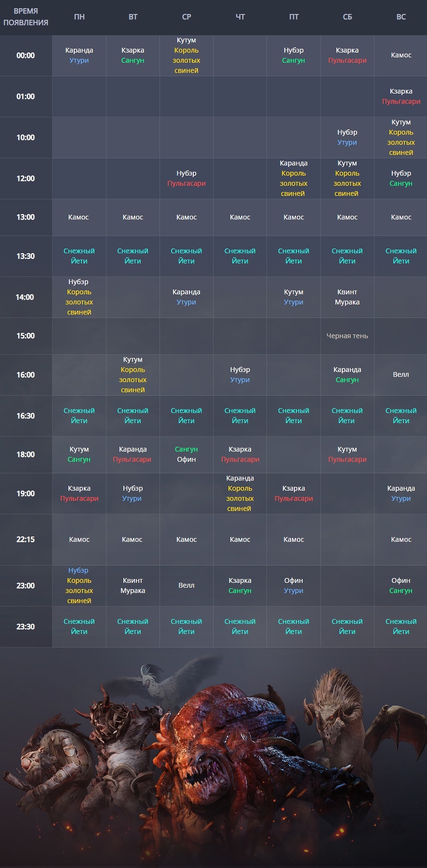The width and height of the screenshot is (427, 868).
Task: Click "Велл" in the 16:00 row
Action: (x=400, y=374)
